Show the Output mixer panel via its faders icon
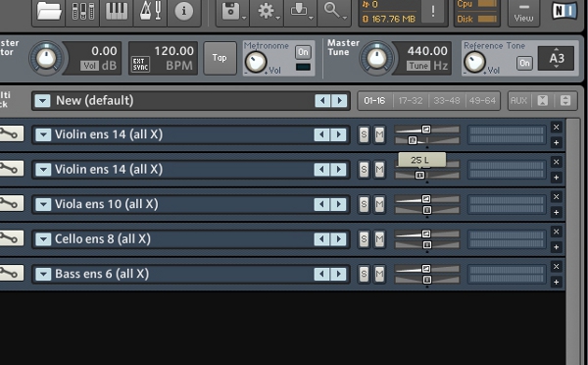Screen dimensions: 588x365 click(82, 11)
